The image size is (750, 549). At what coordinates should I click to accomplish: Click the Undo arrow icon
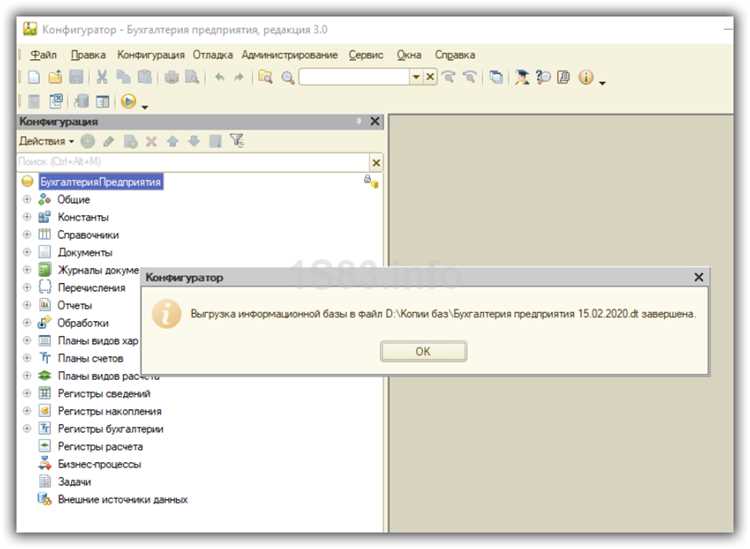pos(220,77)
